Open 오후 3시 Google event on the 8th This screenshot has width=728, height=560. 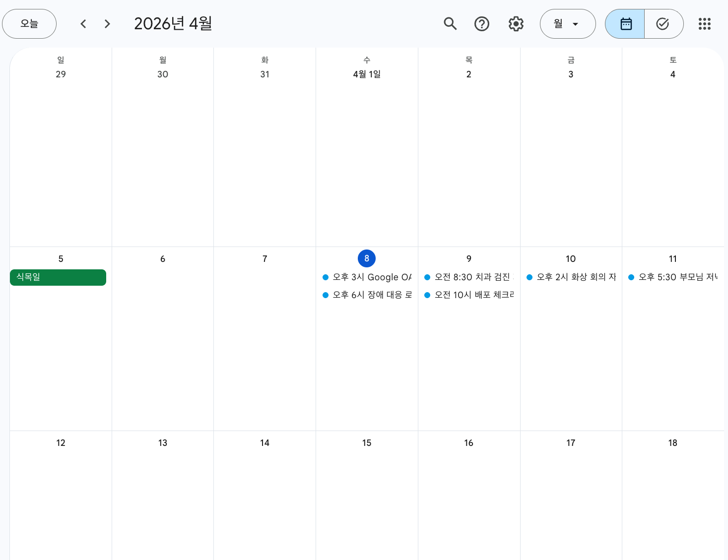[x=367, y=277]
